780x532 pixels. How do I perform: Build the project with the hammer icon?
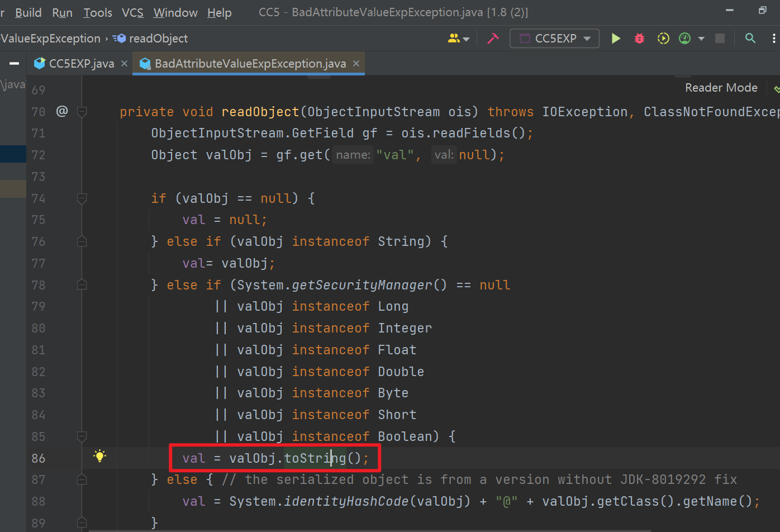493,38
